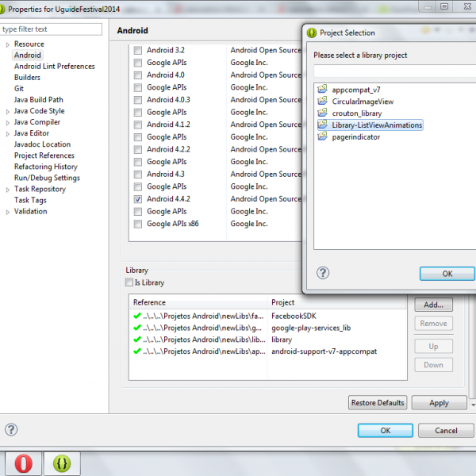This screenshot has width=476, height=476.
Task: Click Add... to add a library
Action: pos(433,305)
